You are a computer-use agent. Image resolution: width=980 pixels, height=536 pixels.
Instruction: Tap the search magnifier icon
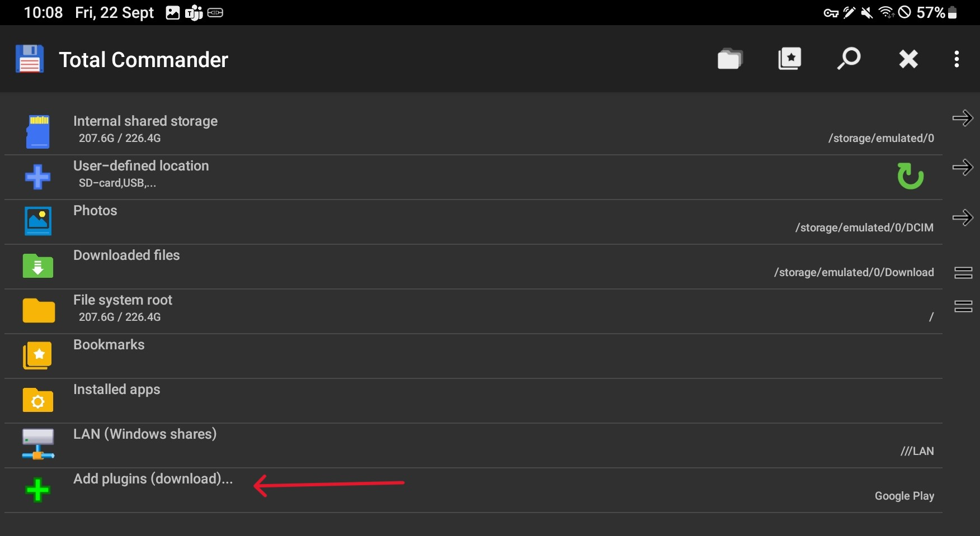(849, 59)
